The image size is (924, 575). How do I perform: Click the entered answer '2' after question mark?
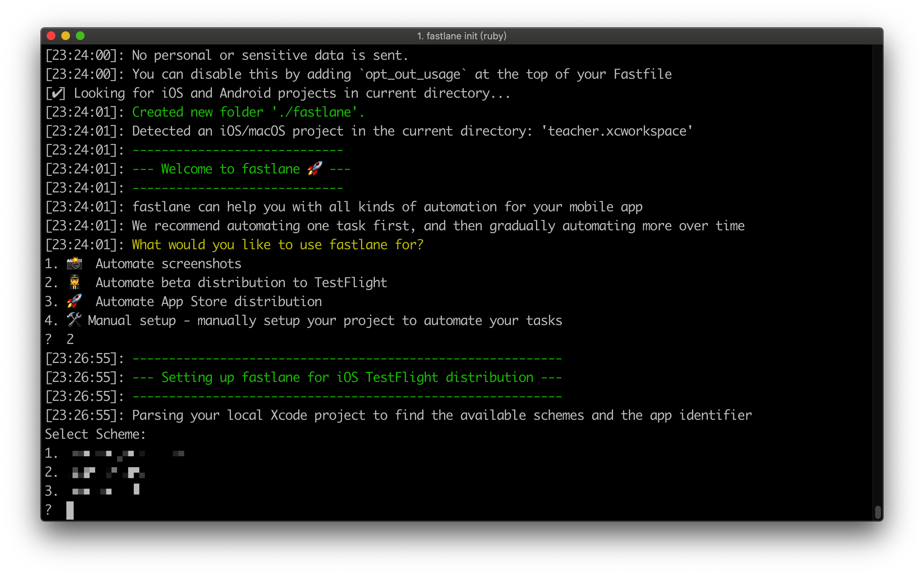pyautogui.click(x=70, y=339)
